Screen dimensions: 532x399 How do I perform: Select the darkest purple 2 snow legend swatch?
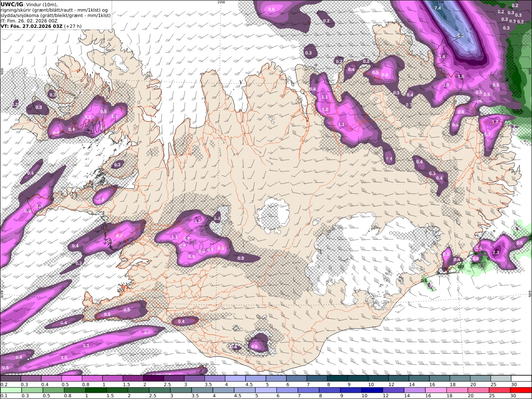pos(153,379)
